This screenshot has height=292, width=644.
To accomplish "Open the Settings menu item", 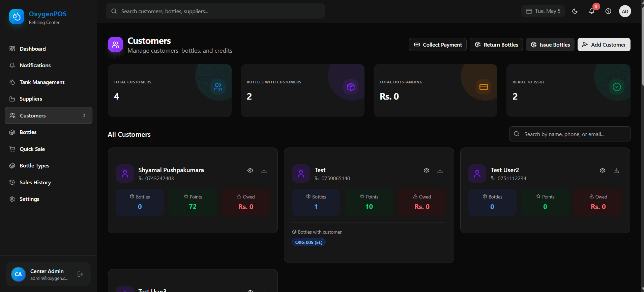I will (x=49, y=199).
